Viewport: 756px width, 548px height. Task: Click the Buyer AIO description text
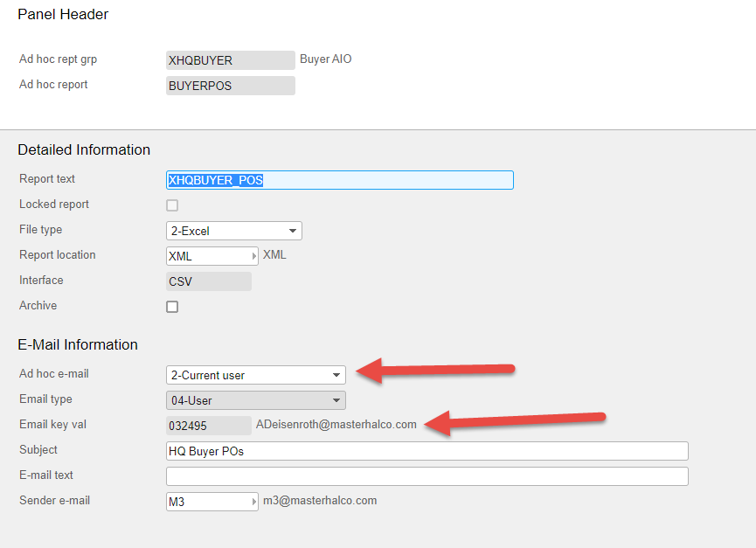[325, 59]
